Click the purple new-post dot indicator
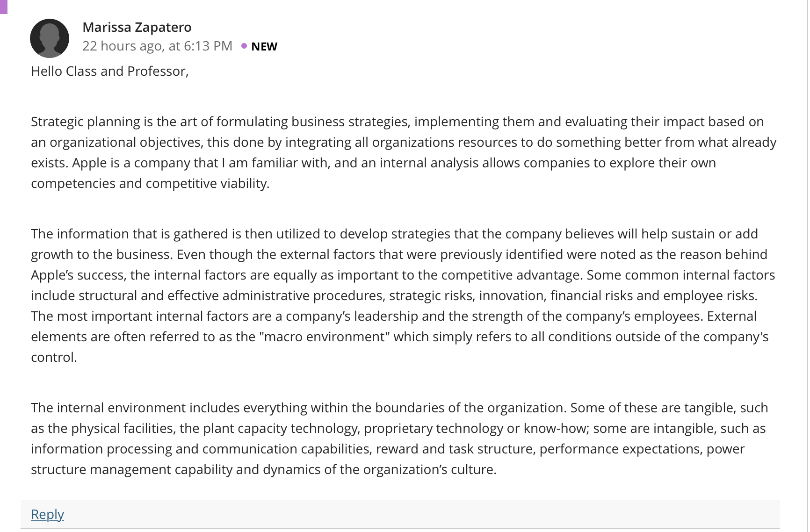Viewport: 810px width, 532px height. coord(244,46)
